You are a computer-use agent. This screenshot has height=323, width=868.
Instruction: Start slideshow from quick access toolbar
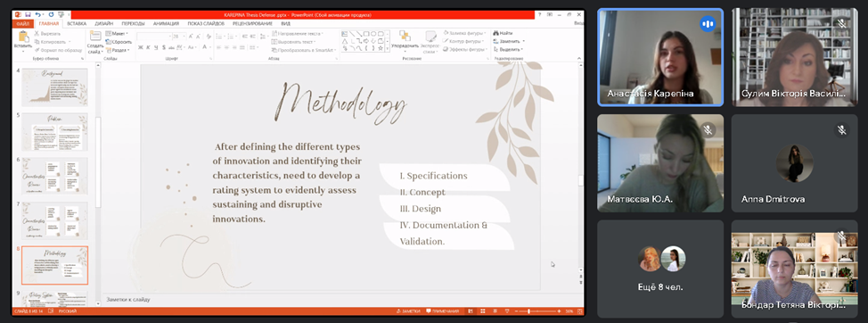[61, 14]
